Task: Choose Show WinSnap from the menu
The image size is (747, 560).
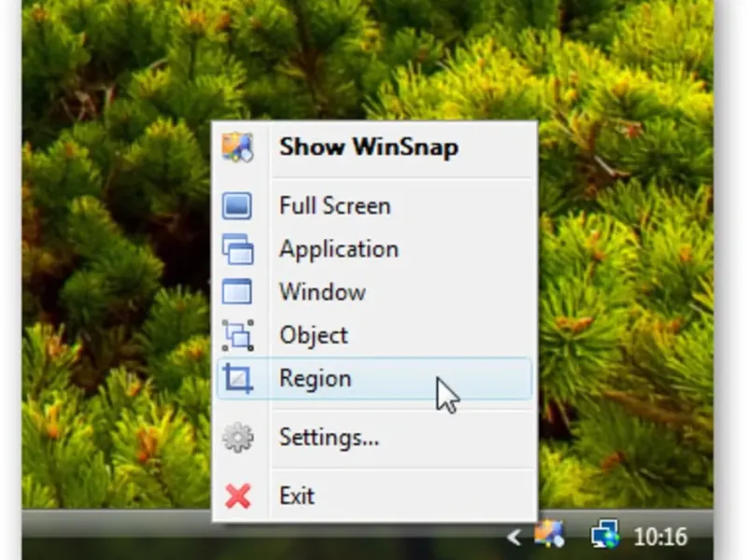Action: 374,147
